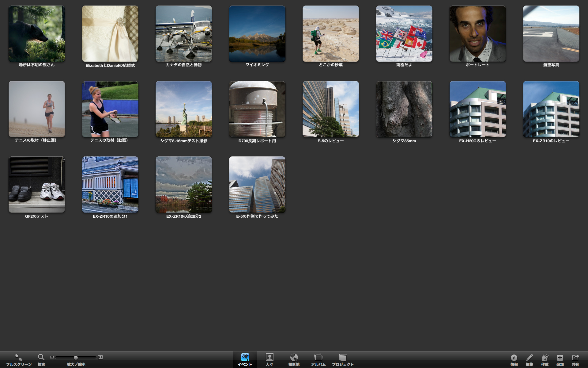Click the small-thumbnail icon left of zoom slider
The height and width of the screenshot is (368, 588).
[x=52, y=357]
